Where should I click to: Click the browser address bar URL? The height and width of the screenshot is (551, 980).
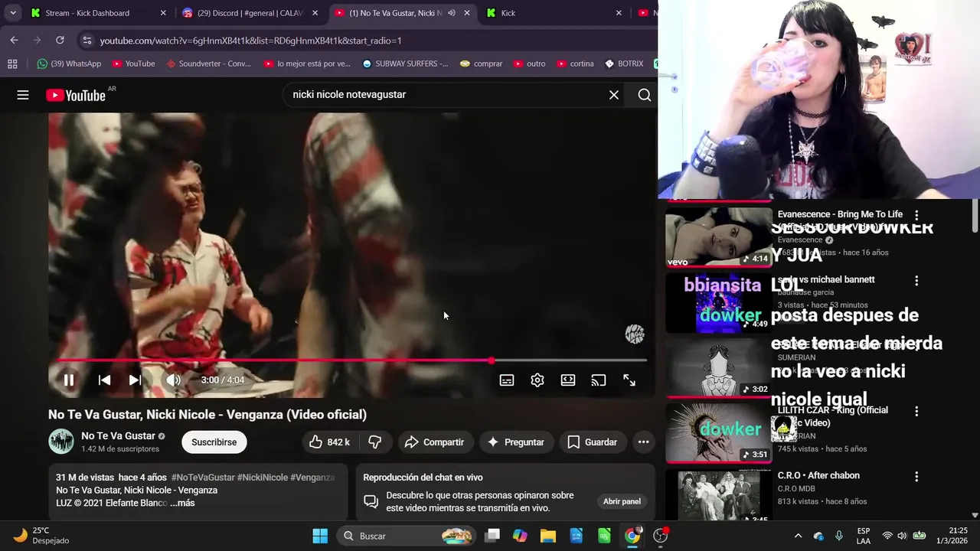250,40
